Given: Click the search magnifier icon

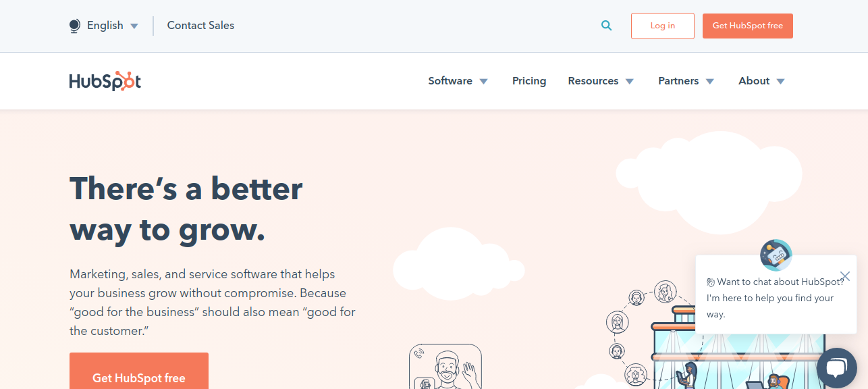Looking at the screenshot, I should 607,26.
